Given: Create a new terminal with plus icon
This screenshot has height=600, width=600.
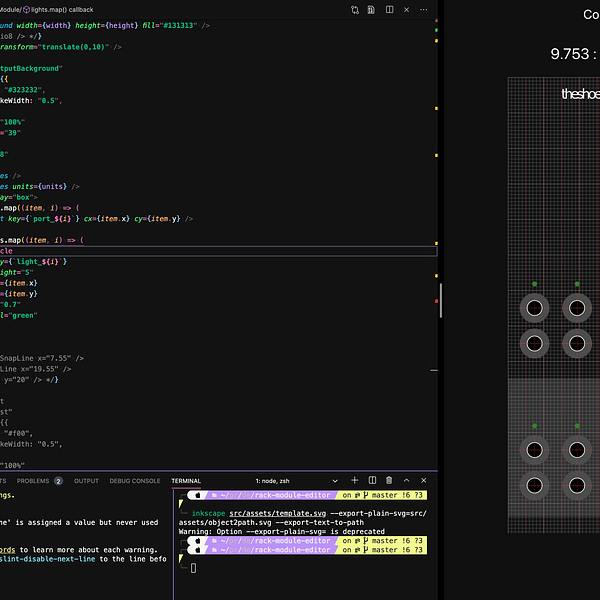Looking at the screenshot, I should (x=354, y=480).
